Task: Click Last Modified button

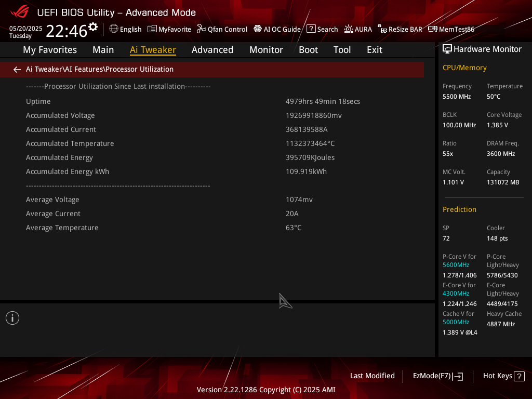Action: coord(373,376)
